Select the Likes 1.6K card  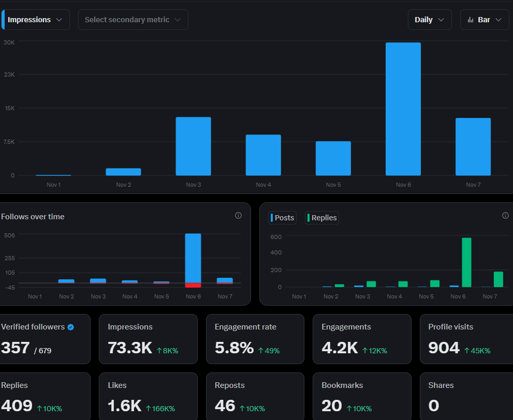pyautogui.click(x=148, y=396)
